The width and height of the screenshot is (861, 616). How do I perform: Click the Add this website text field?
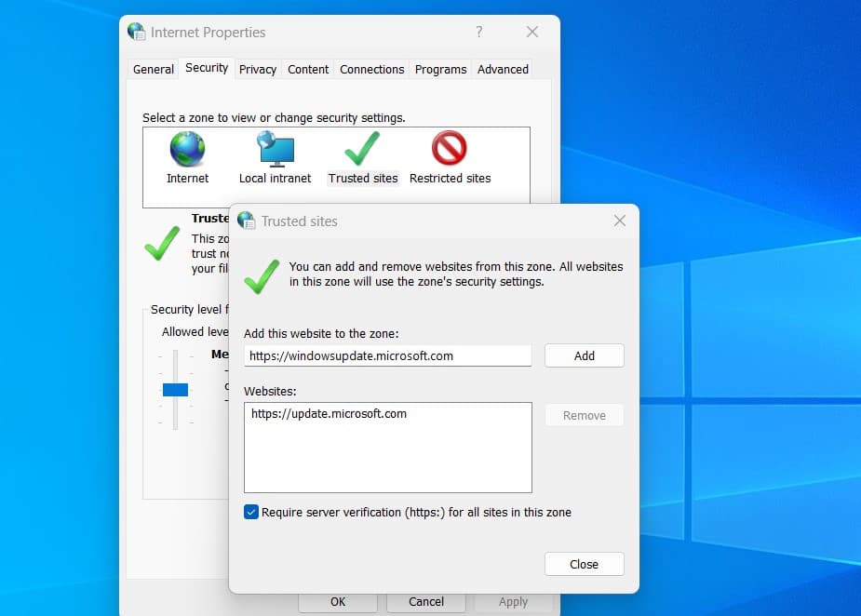click(387, 355)
